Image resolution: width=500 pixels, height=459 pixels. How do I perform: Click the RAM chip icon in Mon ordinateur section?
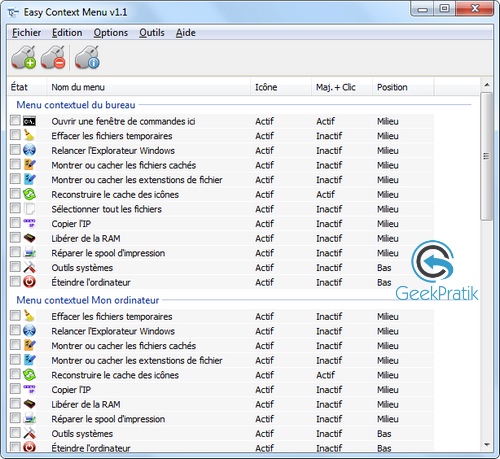point(29,404)
